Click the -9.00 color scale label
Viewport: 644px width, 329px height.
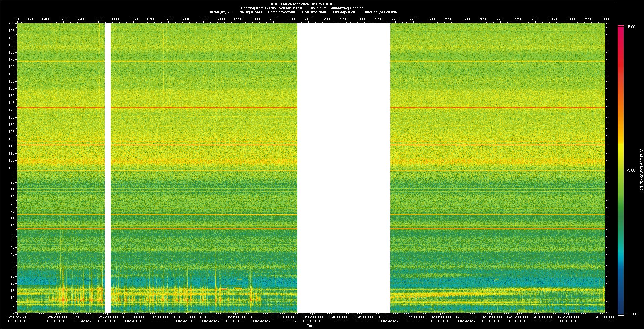(x=631, y=170)
